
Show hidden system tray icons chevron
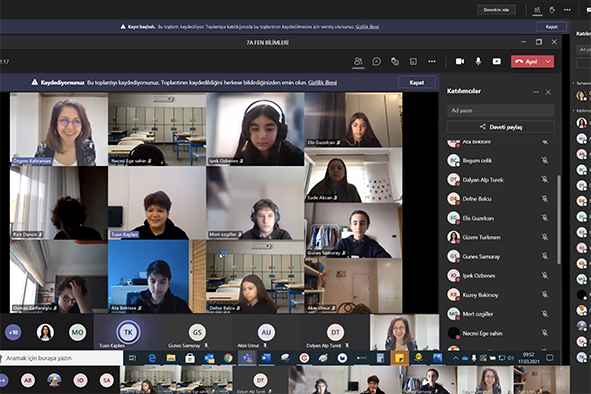pyautogui.click(x=455, y=358)
